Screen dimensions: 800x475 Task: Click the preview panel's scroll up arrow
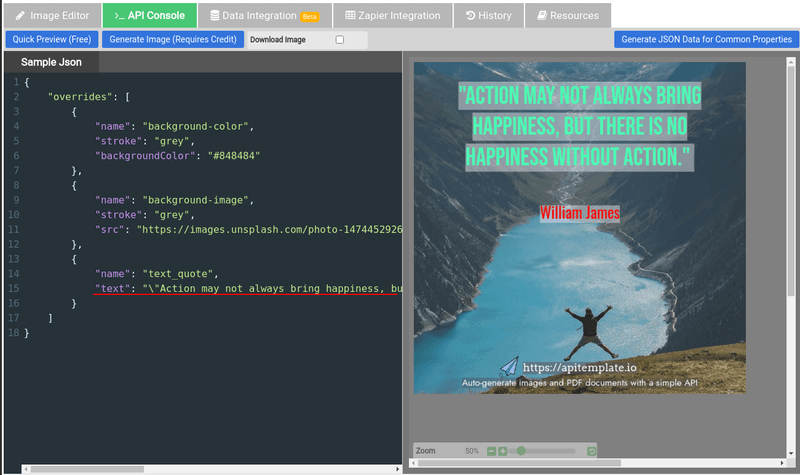(x=791, y=60)
